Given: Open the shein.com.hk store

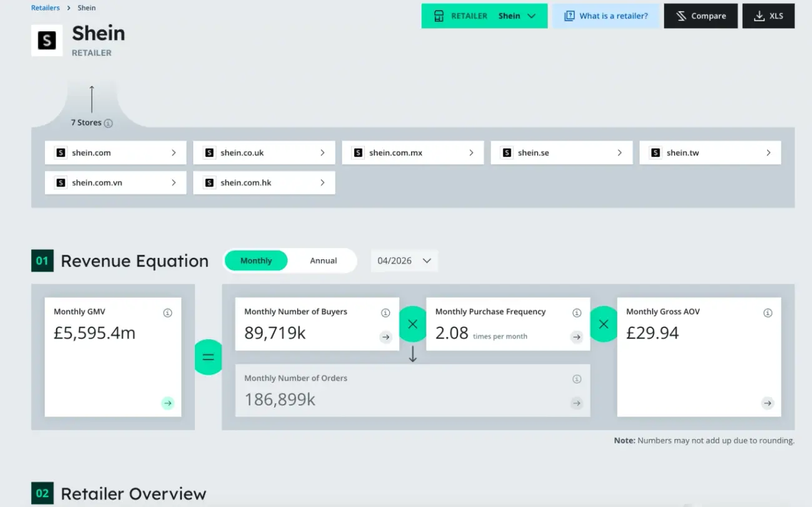Looking at the screenshot, I should (264, 183).
